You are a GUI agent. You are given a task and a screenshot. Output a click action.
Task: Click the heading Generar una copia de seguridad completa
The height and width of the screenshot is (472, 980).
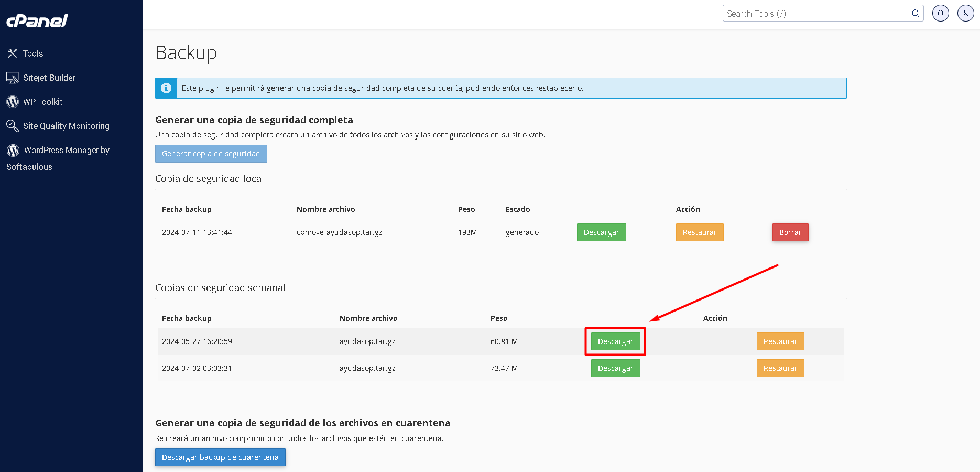(254, 120)
